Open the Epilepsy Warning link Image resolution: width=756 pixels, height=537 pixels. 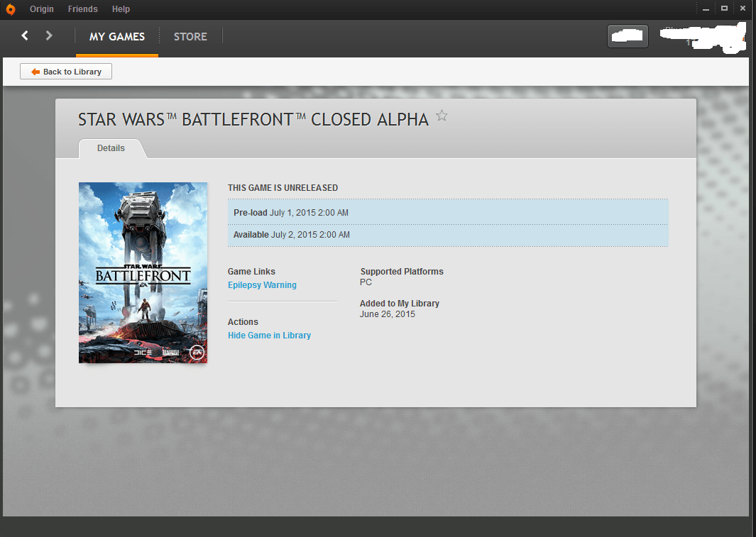click(x=262, y=285)
